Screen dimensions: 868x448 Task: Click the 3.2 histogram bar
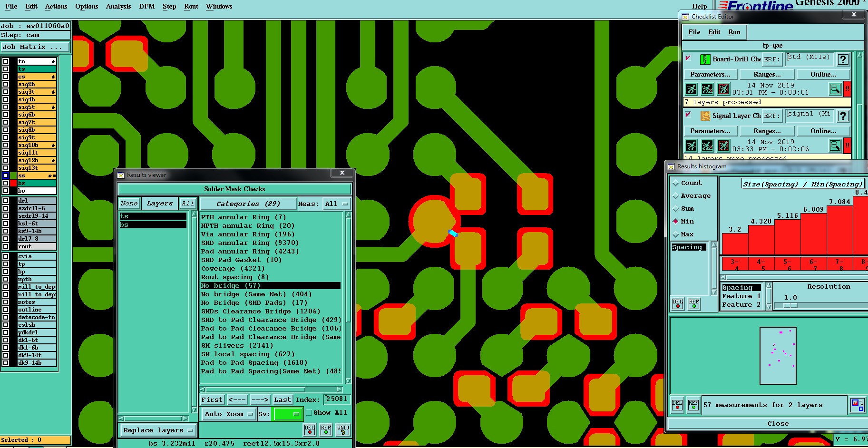pos(735,244)
